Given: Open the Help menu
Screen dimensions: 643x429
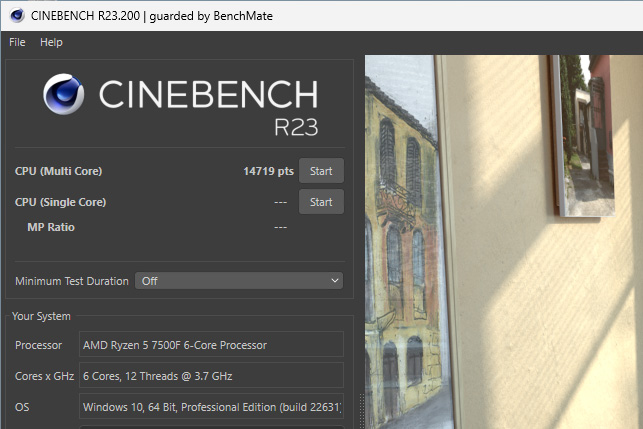Looking at the screenshot, I should pyautogui.click(x=51, y=42).
